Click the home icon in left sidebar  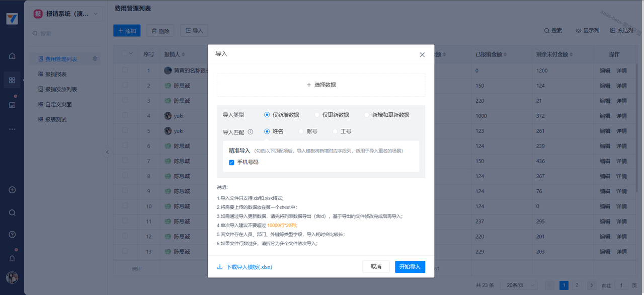pyautogui.click(x=12, y=56)
